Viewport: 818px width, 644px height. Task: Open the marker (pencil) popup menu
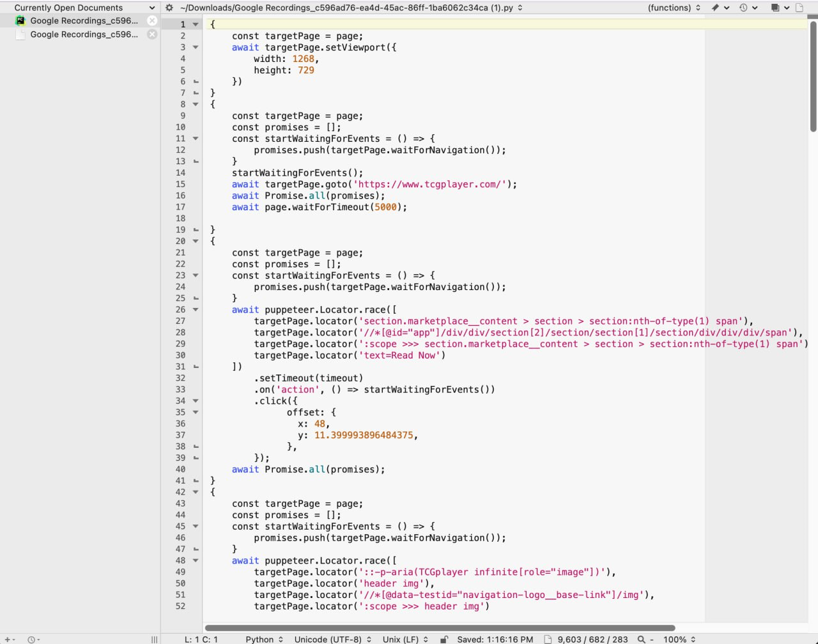click(x=720, y=8)
